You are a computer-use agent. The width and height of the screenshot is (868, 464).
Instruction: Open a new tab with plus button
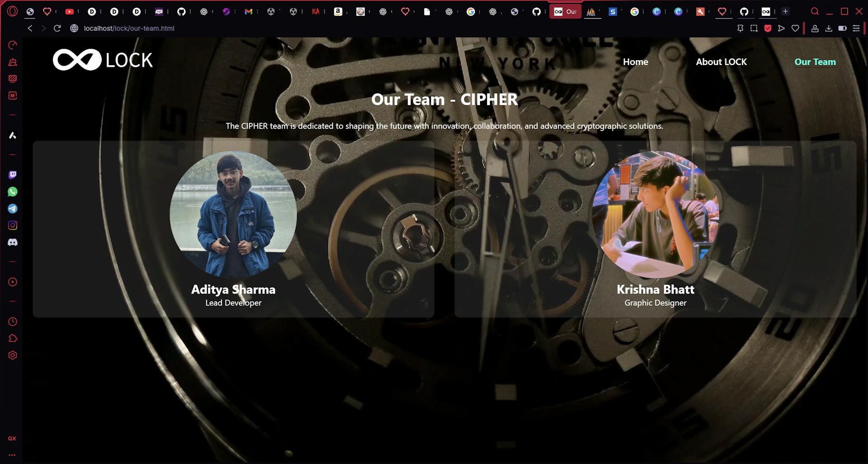(x=785, y=11)
